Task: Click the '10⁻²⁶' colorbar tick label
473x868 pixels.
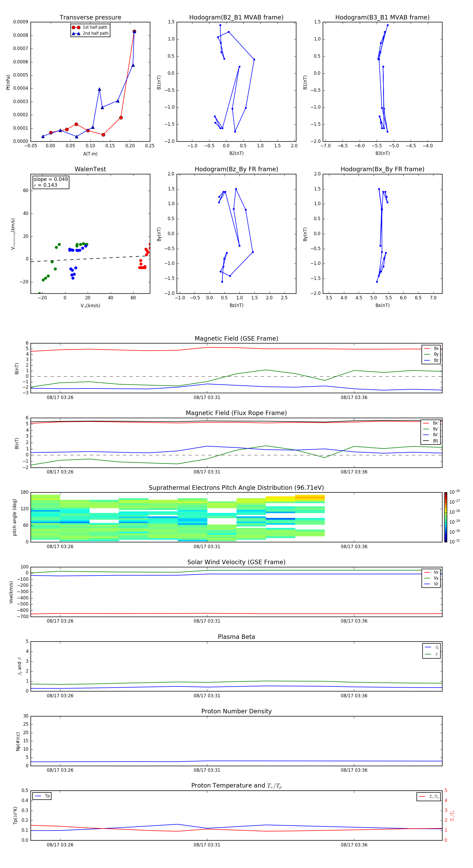Action: pos(455,492)
